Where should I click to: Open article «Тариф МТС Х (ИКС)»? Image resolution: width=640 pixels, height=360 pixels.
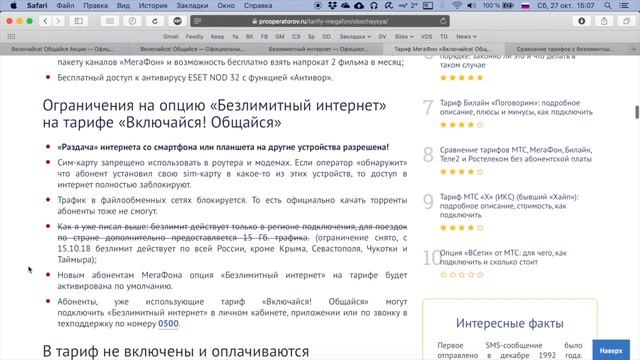tap(509, 206)
